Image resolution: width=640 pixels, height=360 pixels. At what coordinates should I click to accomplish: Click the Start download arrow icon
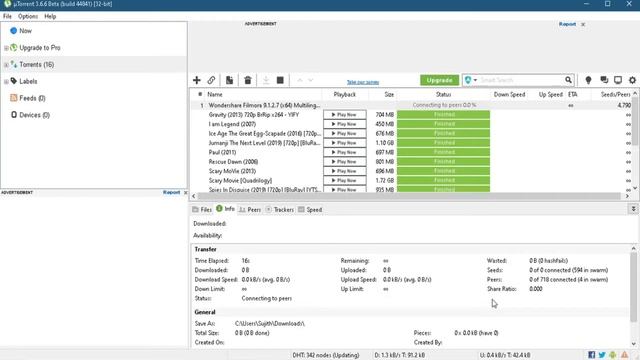click(266, 80)
